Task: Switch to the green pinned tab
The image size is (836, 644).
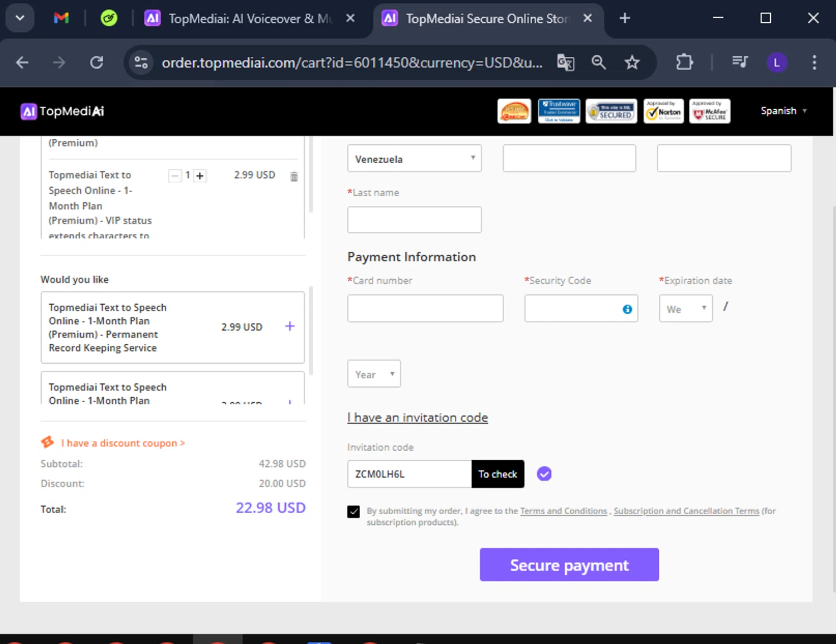Action: pos(109,18)
